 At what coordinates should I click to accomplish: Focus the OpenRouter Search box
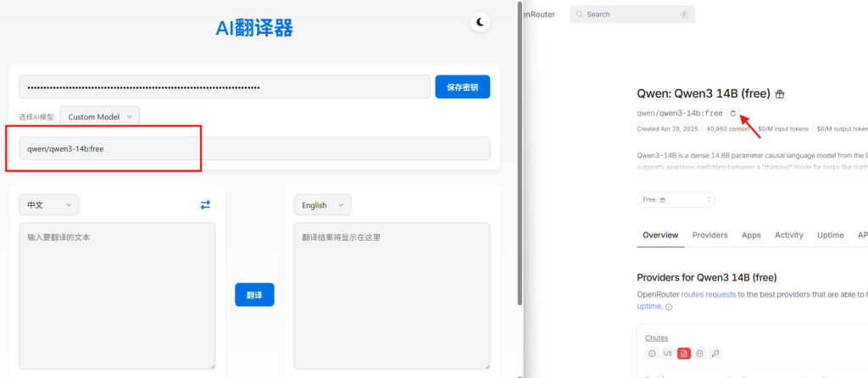pyautogui.click(x=632, y=14)
